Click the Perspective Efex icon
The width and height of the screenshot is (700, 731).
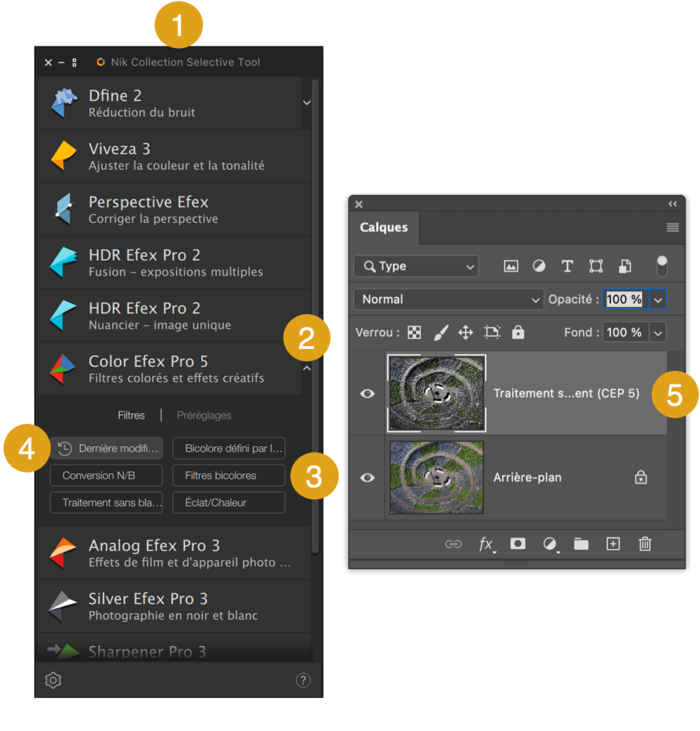pos(64,209)
